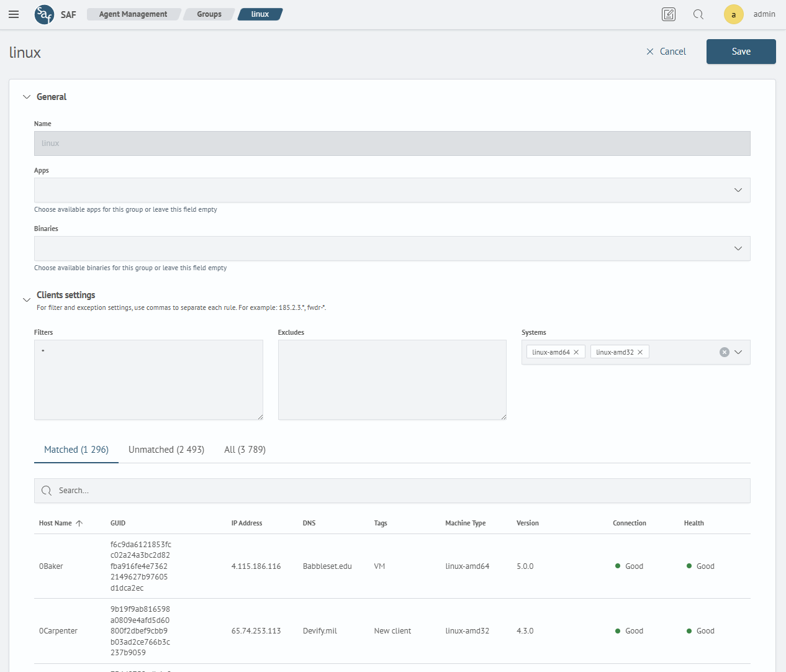Click the Cancel button
The height and width of the screenshot is (672, 786).
point(666,52)
